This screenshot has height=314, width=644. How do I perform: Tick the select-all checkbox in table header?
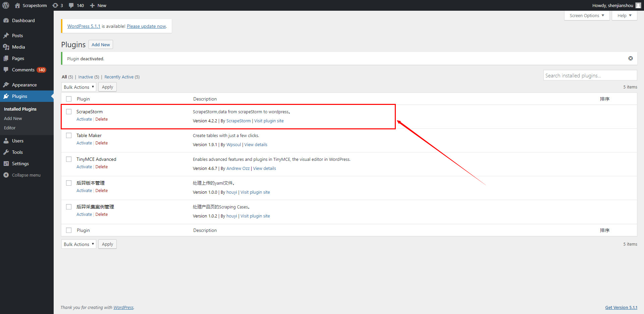69,99
